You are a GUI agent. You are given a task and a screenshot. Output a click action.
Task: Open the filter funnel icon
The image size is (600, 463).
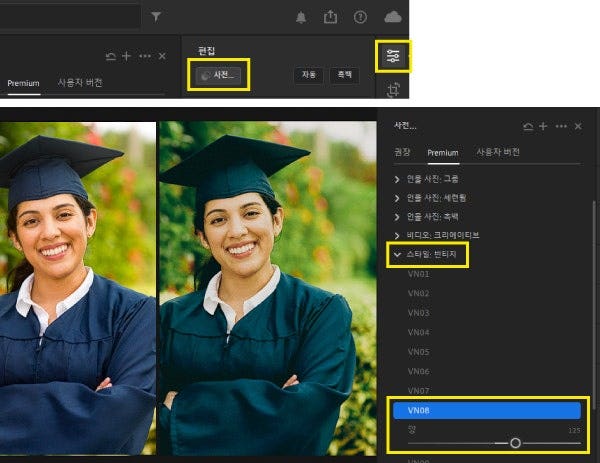pyautogui.click(x=156, y=16)
